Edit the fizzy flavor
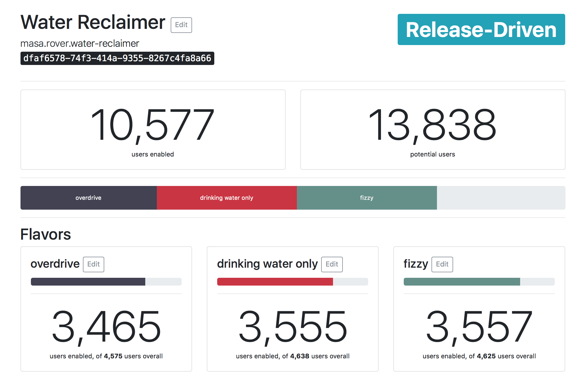 [442, 264]
